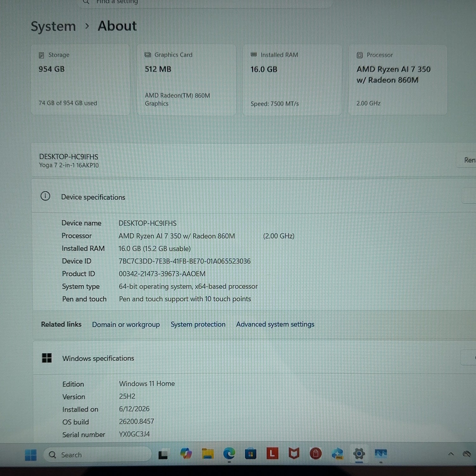
Task: Open Advanced system settings link
Action: point(275,324)
